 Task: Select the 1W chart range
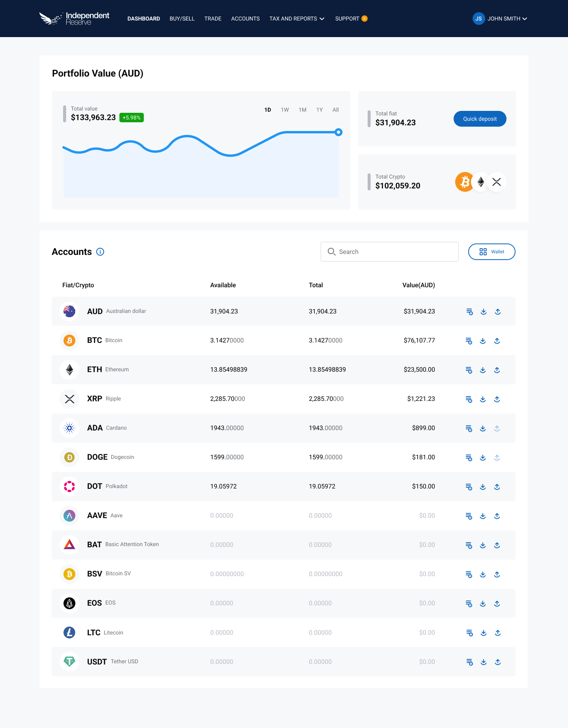click(285, 110)
